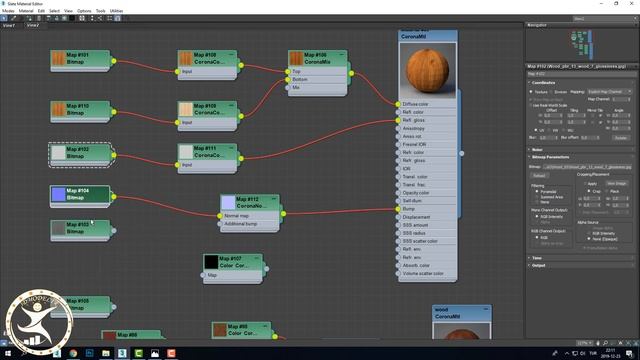Click the Reload bitmap button
The height and width of the screenshot is (360, 640).
539,176
